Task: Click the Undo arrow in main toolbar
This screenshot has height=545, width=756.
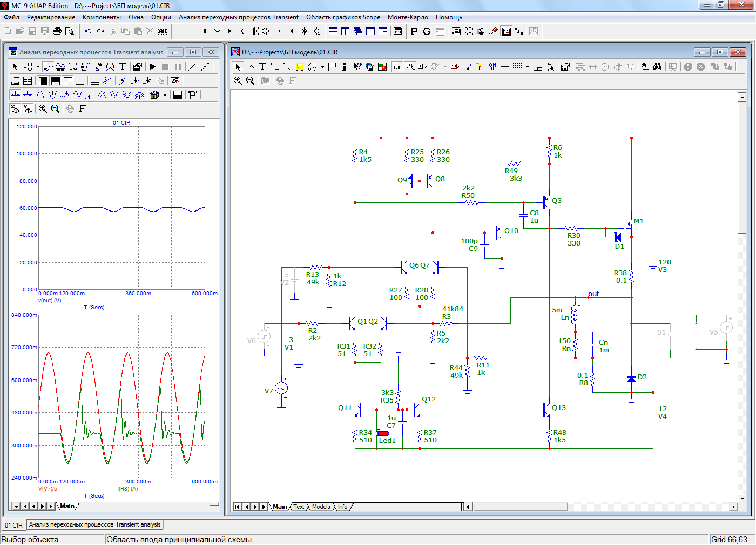Action: click(x=88, y=31)
